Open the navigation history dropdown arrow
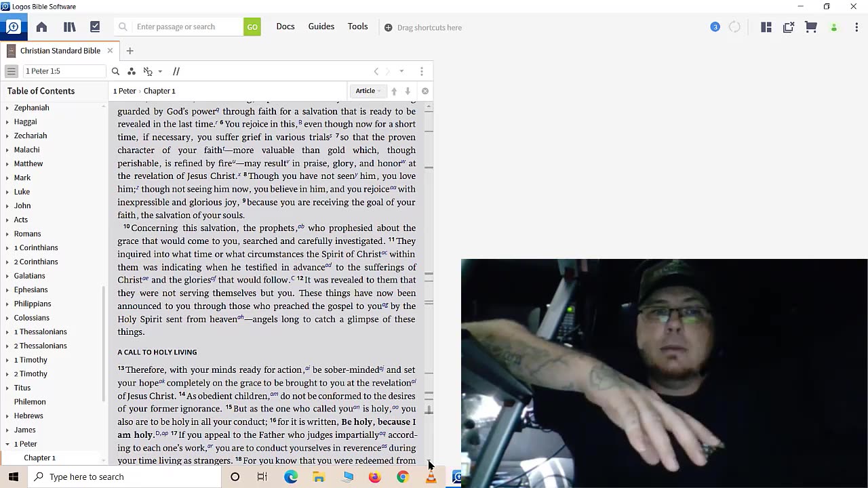Screen dimensions: 868x488 (x=401, y=71)
